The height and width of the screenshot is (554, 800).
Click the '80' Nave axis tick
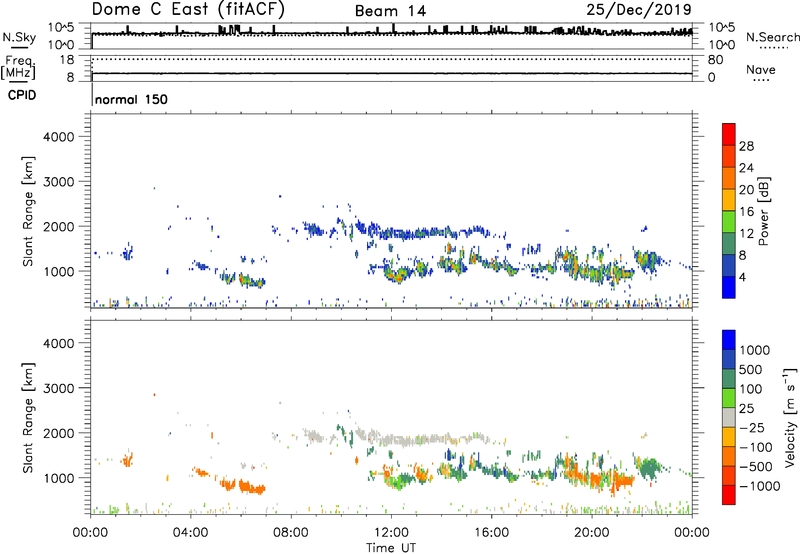716,60
